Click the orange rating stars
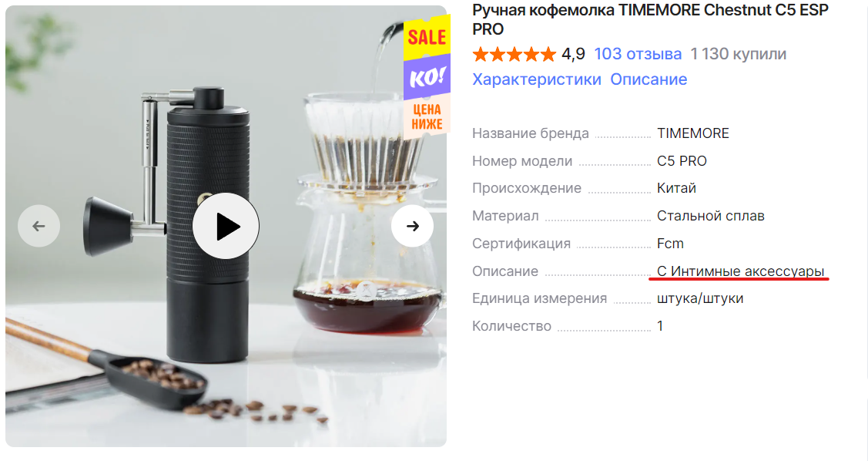This screenshot has height=461, width=868. pos(514,54)
